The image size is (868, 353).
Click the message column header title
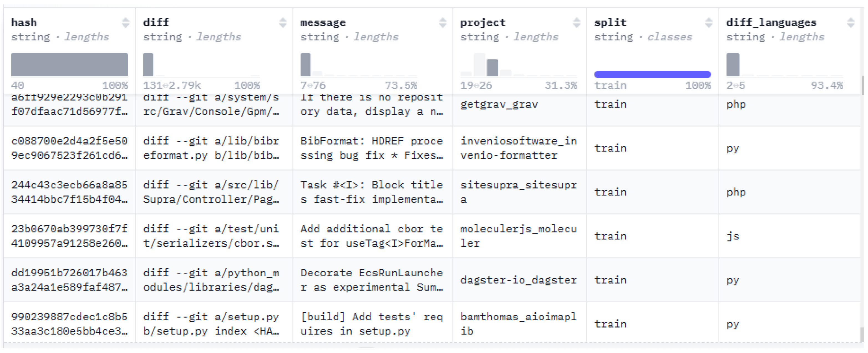pos(323,22)
